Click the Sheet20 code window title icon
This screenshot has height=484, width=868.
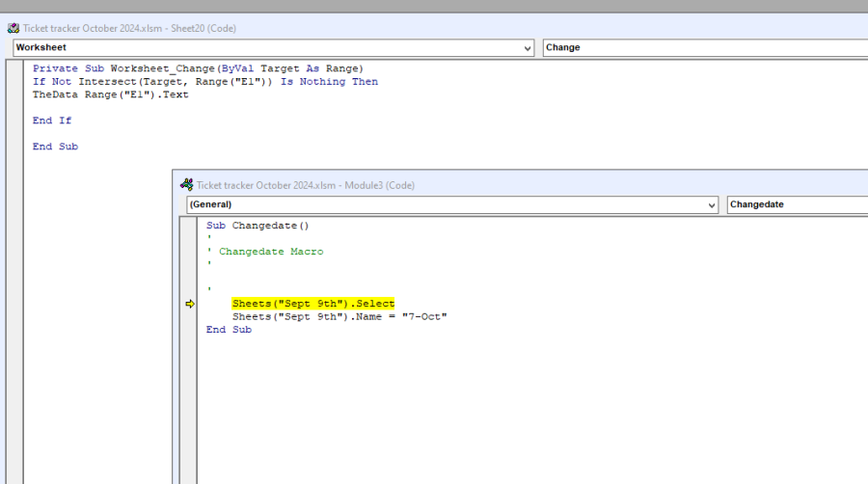coord(14,28)
